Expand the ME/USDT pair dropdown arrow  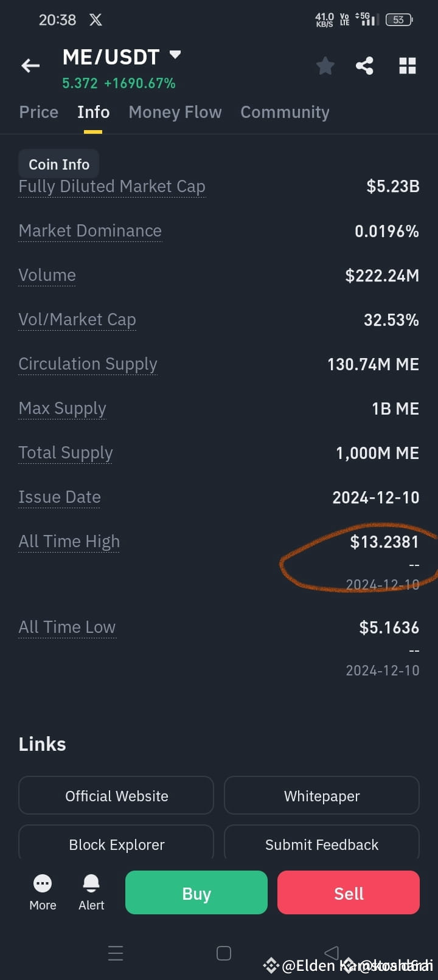coord(175,55)
